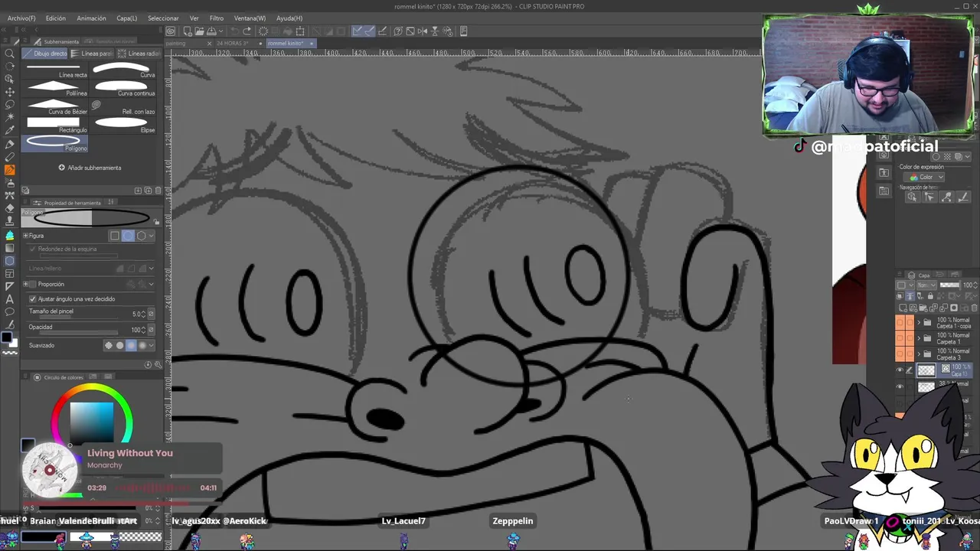Open the Edición menu

click(x=55, y=18)
